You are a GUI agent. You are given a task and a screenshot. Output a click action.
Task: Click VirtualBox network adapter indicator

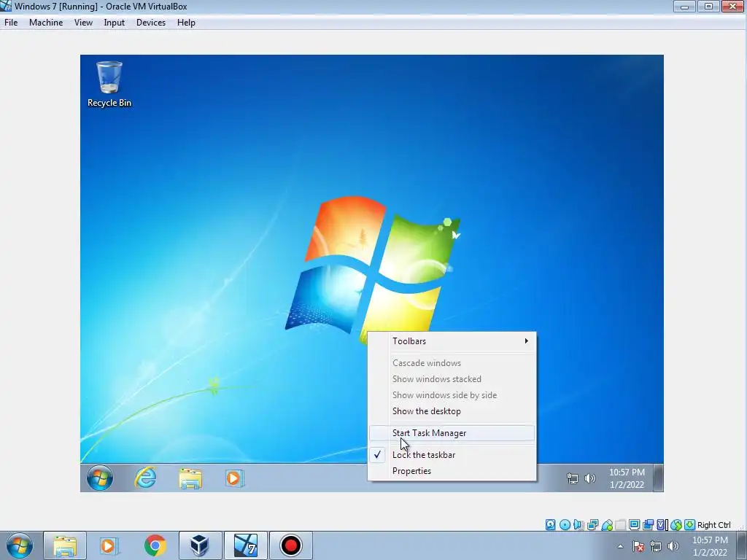tap(592, 525)
